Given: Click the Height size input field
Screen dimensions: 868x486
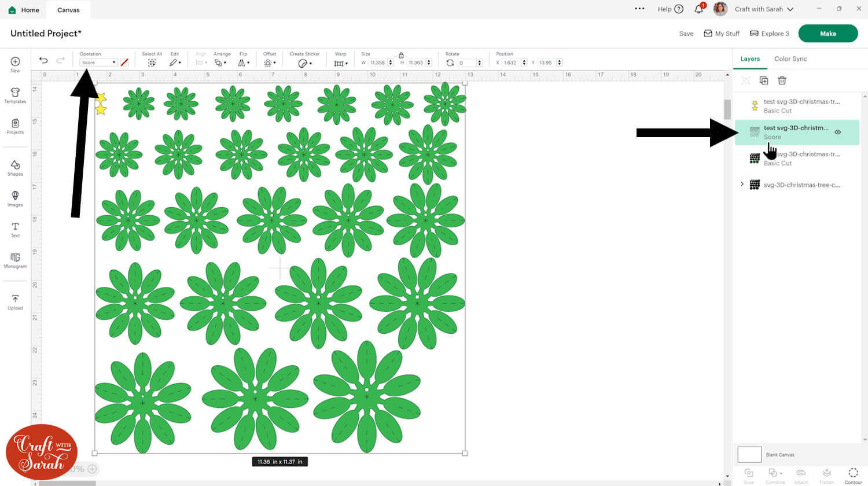Looking at the screenshot, I should click(416, 62).
